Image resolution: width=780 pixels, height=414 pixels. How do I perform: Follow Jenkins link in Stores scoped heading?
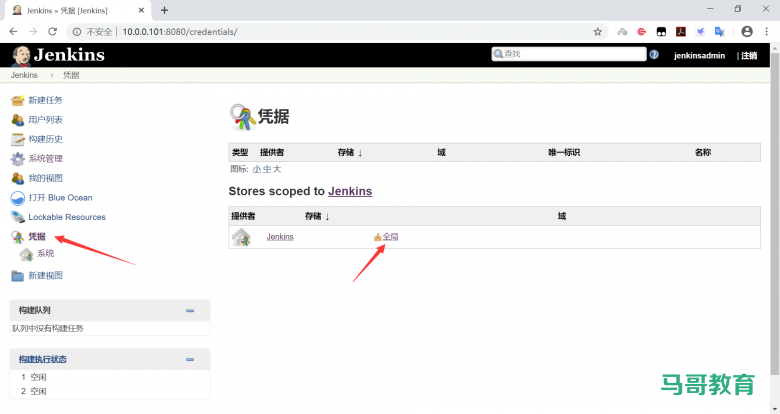350,191
